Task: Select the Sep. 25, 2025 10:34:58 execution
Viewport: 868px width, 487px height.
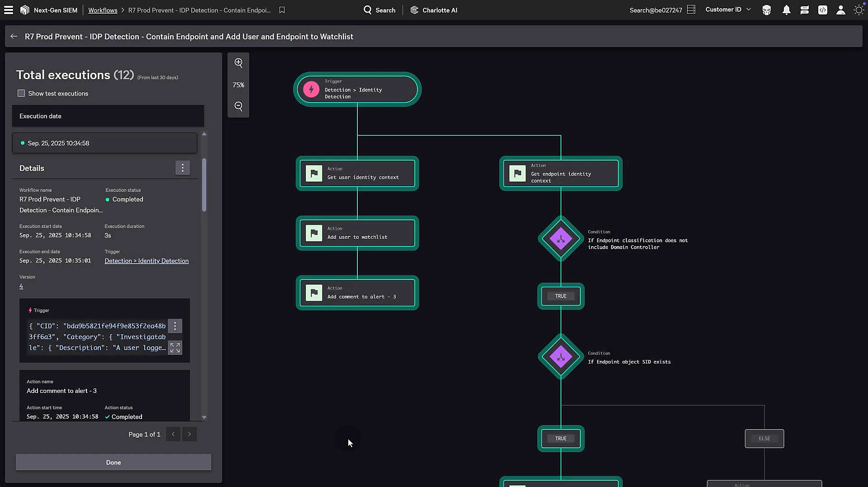Action: [x=104, y=143]
